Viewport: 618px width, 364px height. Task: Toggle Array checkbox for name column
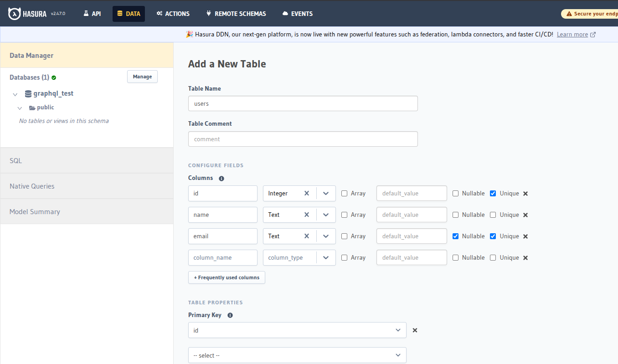tap(345, 215)
